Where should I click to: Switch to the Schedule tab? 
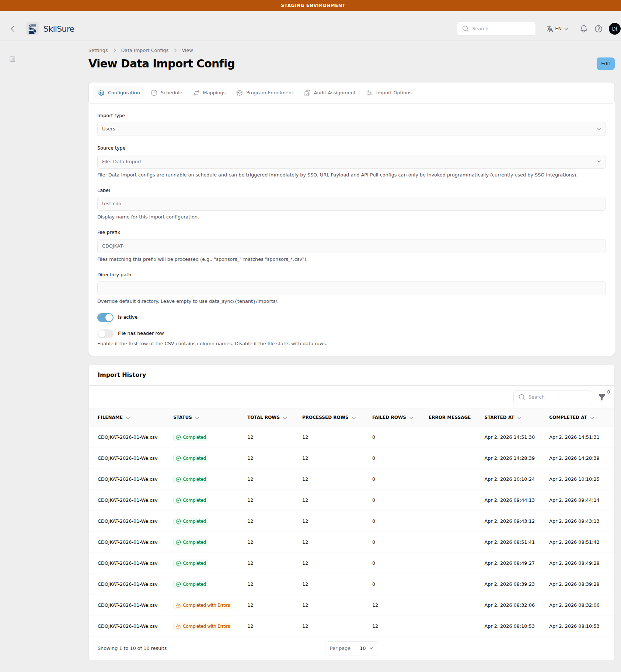[x=167, y=93]
